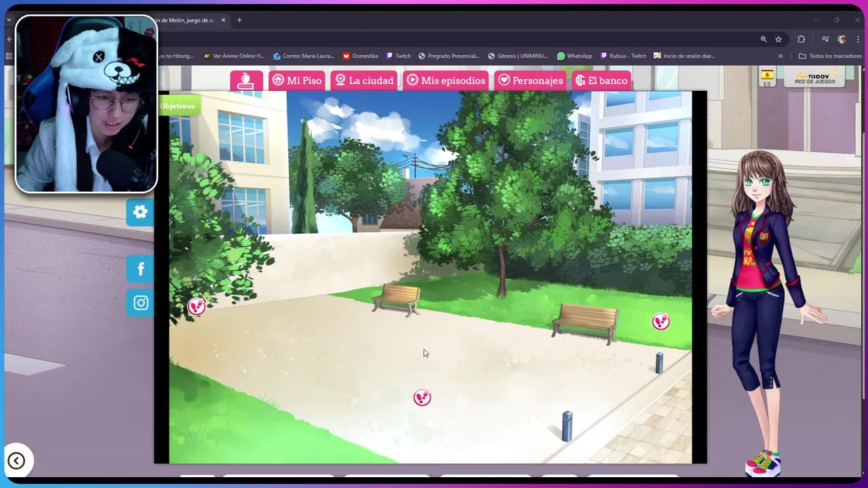Open the Génesis UNIMINUTO bookmark
Image resolution: width=868 pixels, height=488 pixels.
[x=517, y=56]
